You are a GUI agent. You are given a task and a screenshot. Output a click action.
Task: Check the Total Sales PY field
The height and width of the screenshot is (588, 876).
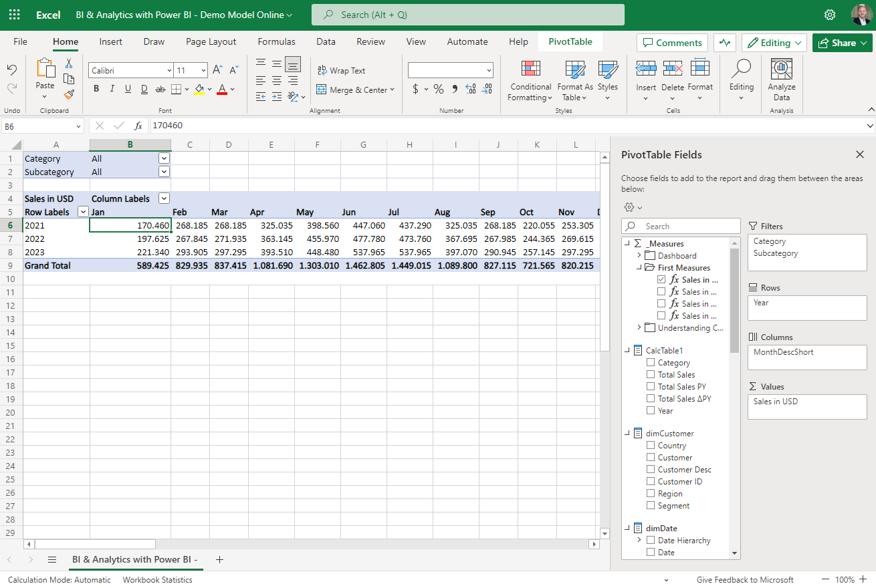(651, 387)
